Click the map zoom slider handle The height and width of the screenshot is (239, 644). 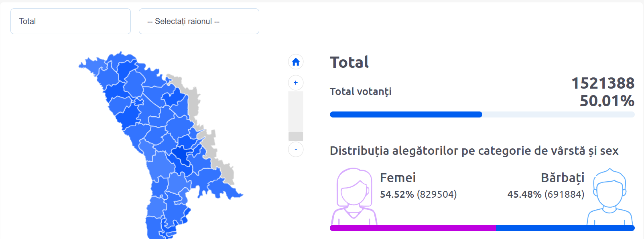pos(296,136)
